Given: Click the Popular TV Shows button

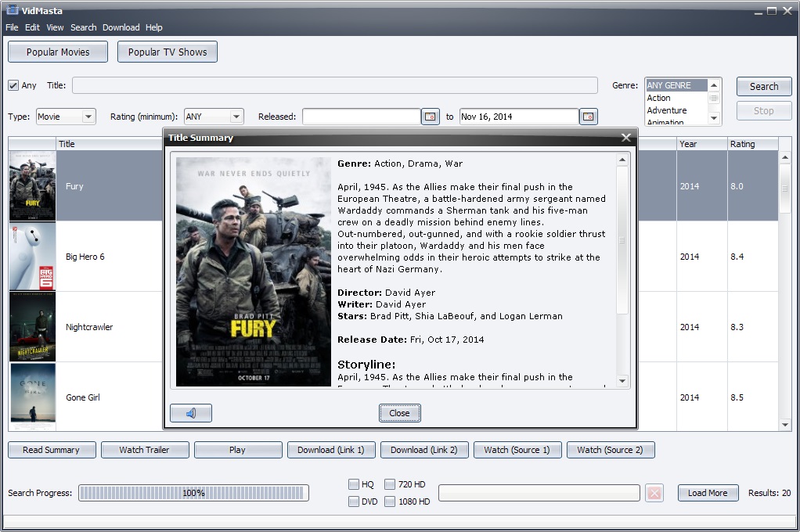Looking at the screenshot, I should (168, 52).
